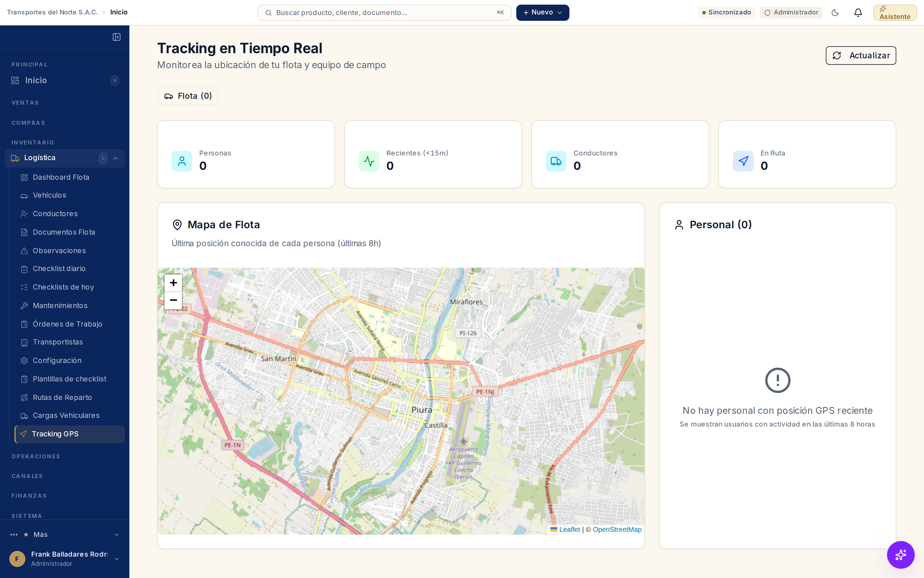Image resolution: width=924 pixels, height=578 pixels.
Task: Open Observaciones page
Action: (70, 250)
